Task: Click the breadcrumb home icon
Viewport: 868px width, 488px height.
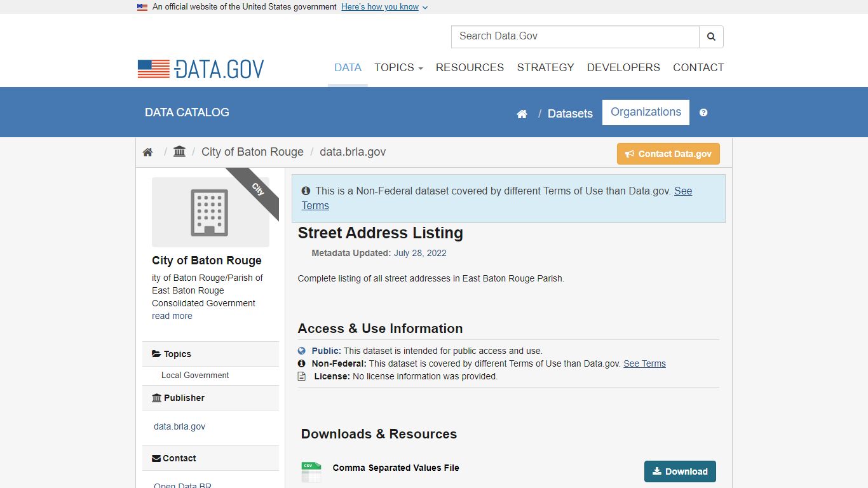Action: click(x=147, y=152)
